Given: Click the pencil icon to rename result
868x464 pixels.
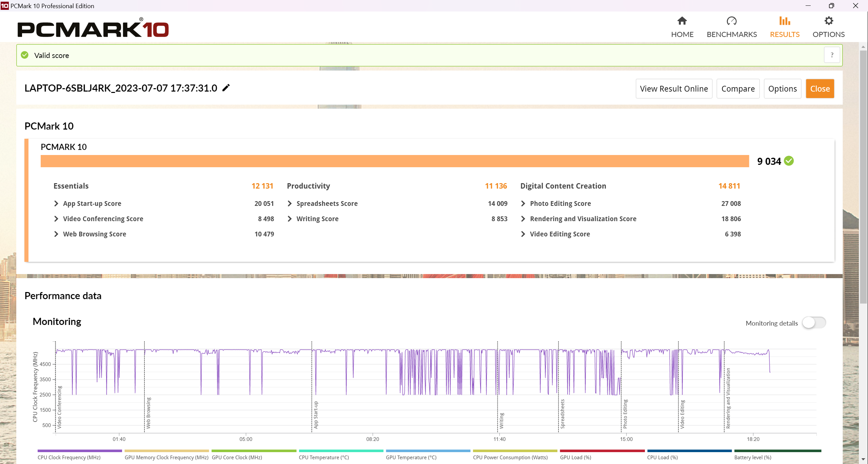Looking at the screenshot, I should [226, 88].
